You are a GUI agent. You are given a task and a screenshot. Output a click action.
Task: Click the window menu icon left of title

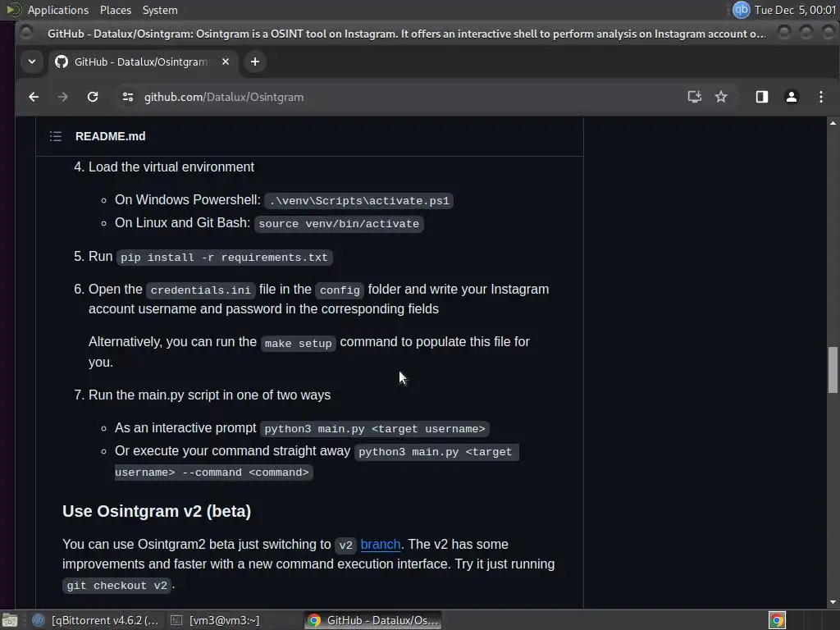pos(25,33)
